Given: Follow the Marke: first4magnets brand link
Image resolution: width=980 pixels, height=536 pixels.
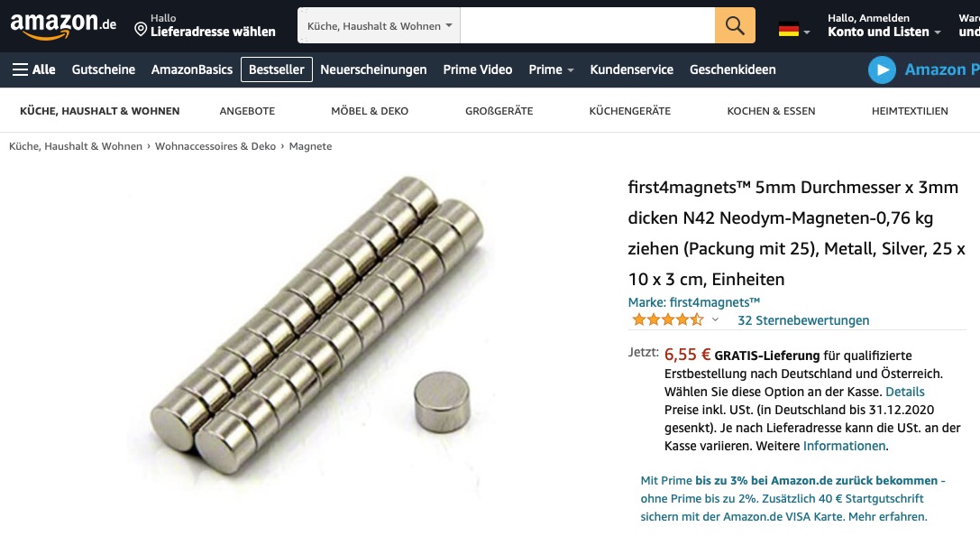Looking at the screenshot, I should [693, 302].
